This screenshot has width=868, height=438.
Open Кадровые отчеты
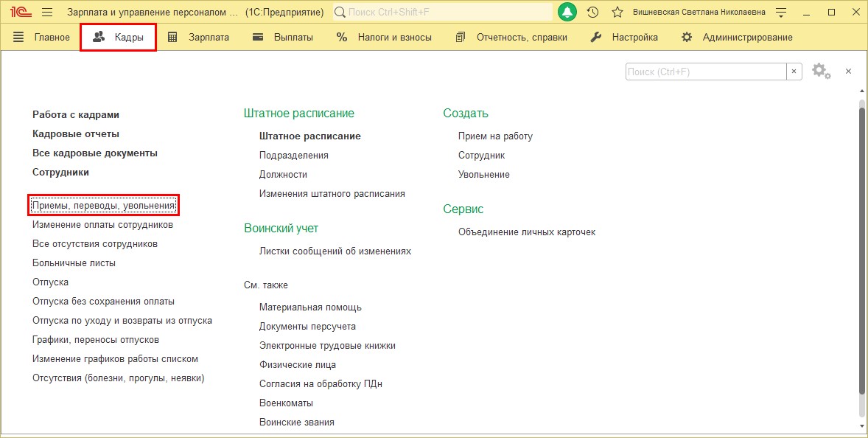point(76,134)
